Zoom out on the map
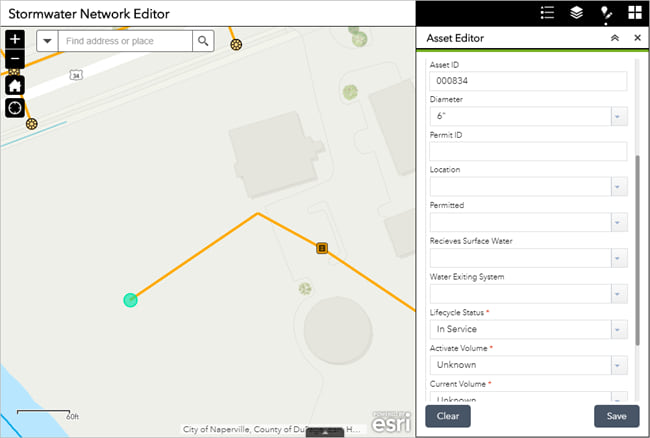 point(15,60)
